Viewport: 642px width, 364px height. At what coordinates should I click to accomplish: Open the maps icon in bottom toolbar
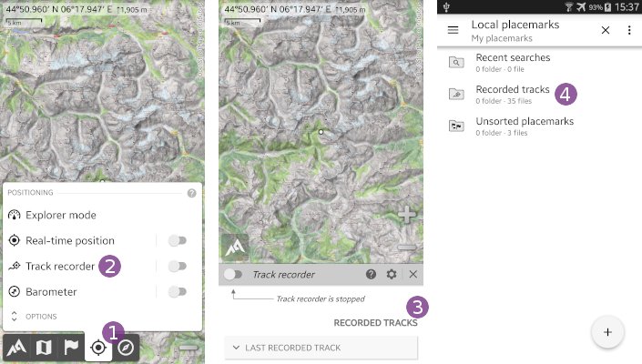[44, 348]
